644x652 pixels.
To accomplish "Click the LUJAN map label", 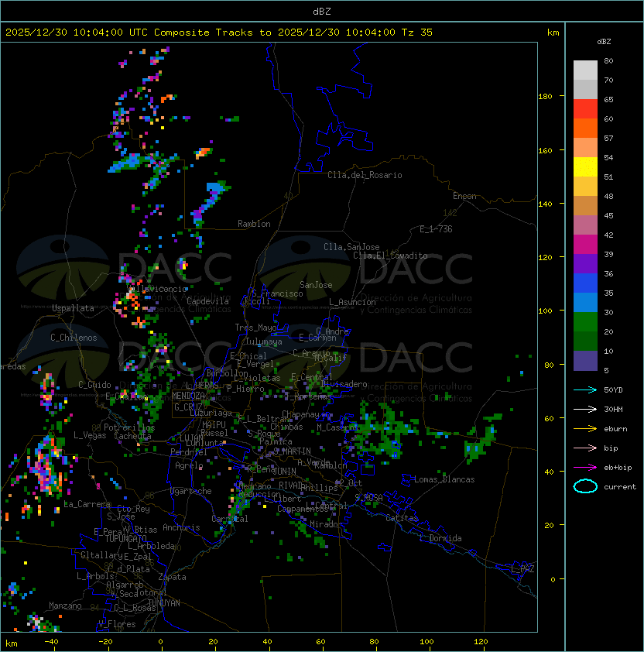I will (x=192, y=438).
